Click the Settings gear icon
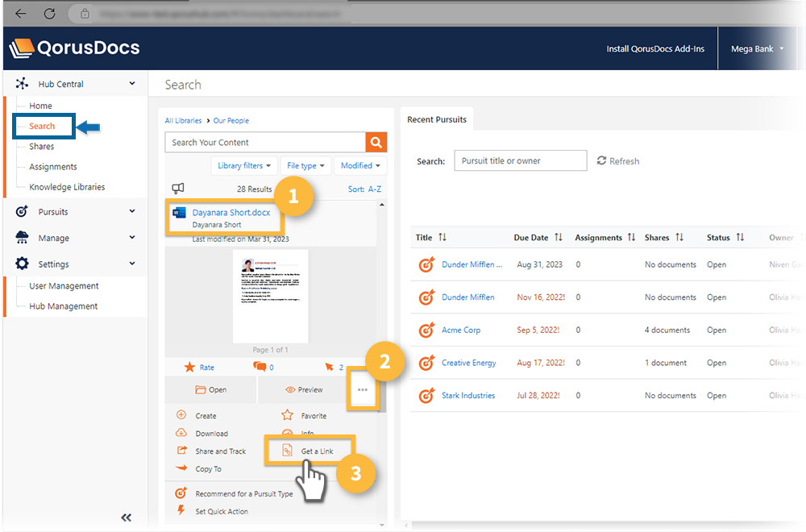 [x=22, y=264]
